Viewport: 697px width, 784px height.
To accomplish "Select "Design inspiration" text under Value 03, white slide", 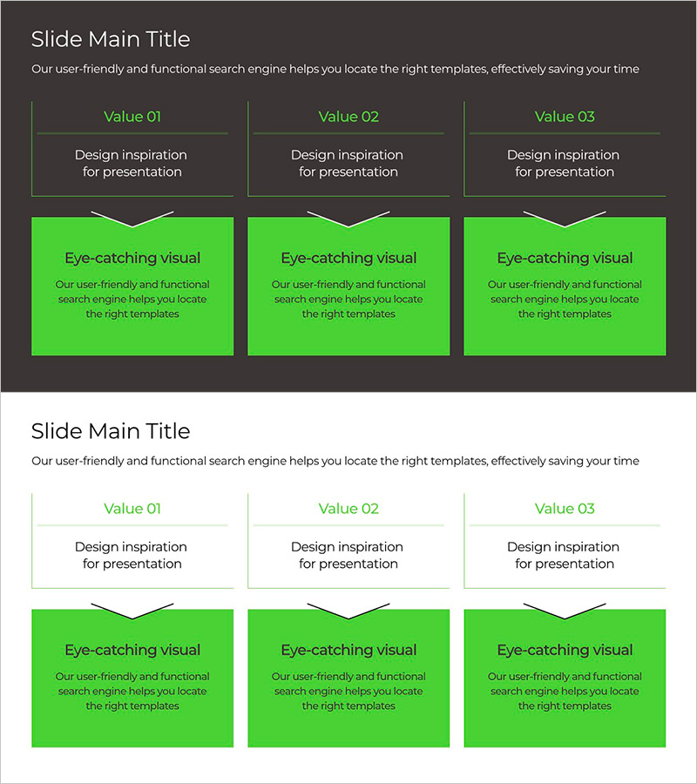I will (563, 547).
